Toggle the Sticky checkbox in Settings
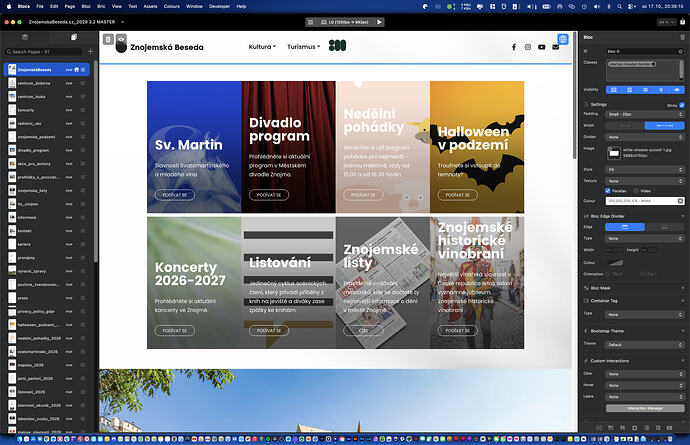This screenshot has width=690, height=445. 682,105
